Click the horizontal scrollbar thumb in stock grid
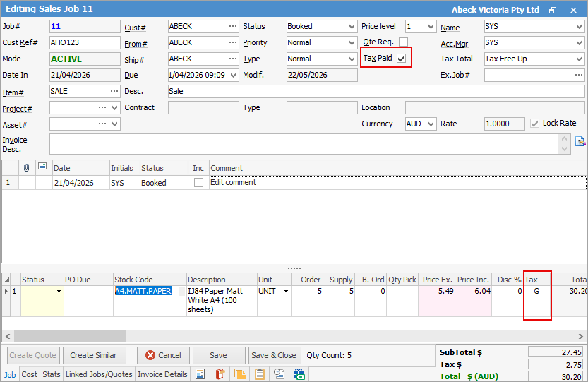The image size is (588, 382). 70,336
